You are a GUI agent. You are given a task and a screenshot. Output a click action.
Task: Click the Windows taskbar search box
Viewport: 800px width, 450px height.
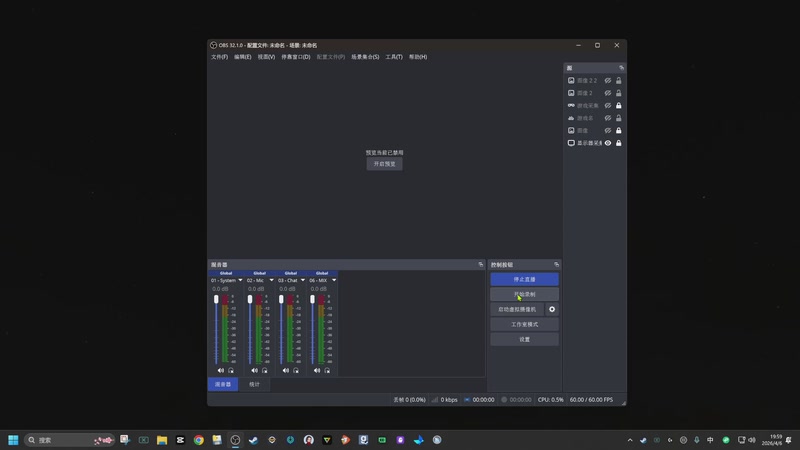click(x=69, y=440)
